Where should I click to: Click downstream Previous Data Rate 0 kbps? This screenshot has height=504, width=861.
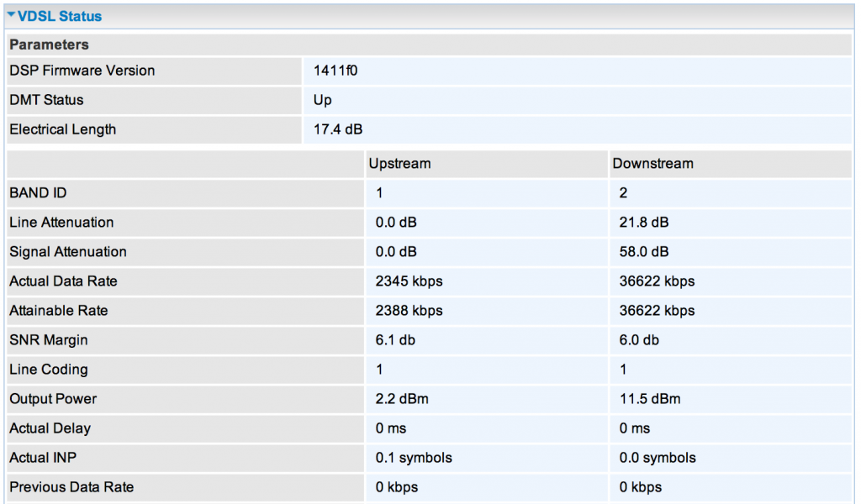click(641, 487)
